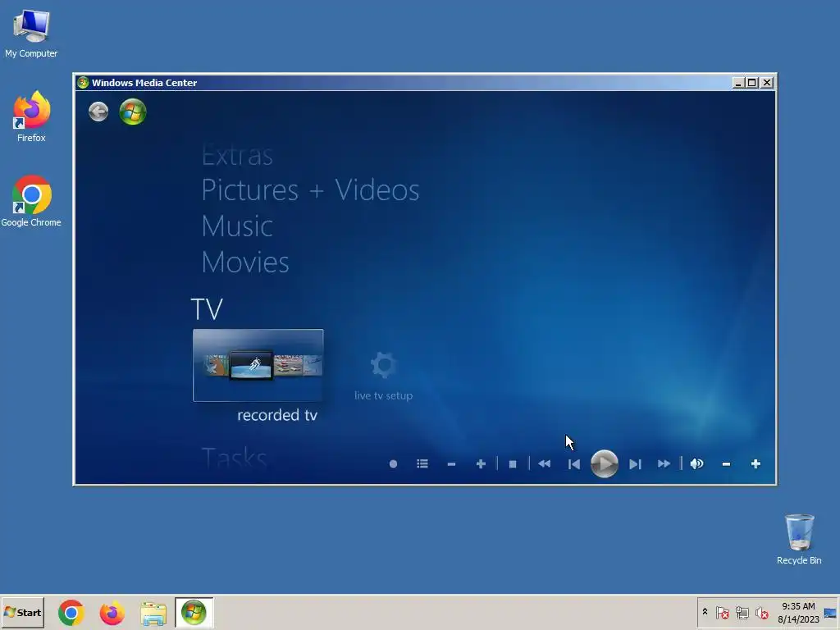
Task: Maximize the Windows Media Center window
Action: [x=752, y=83]
